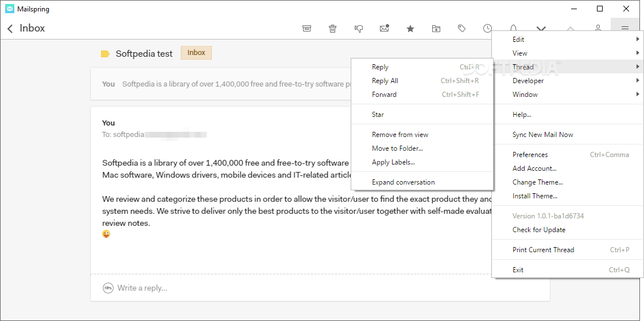Click the Version 1.0.1-ba1d6734 text
The width and height of the screenshot is (644, 321).
point(548,216)
